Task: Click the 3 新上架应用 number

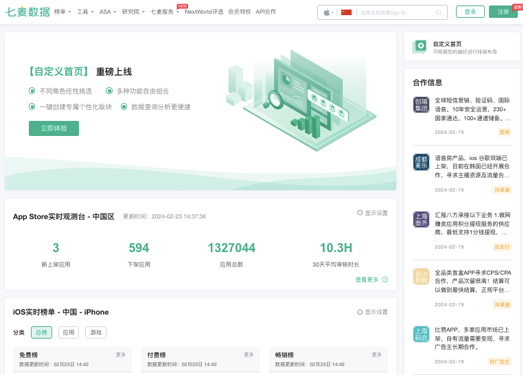Action: click(56, 248)
